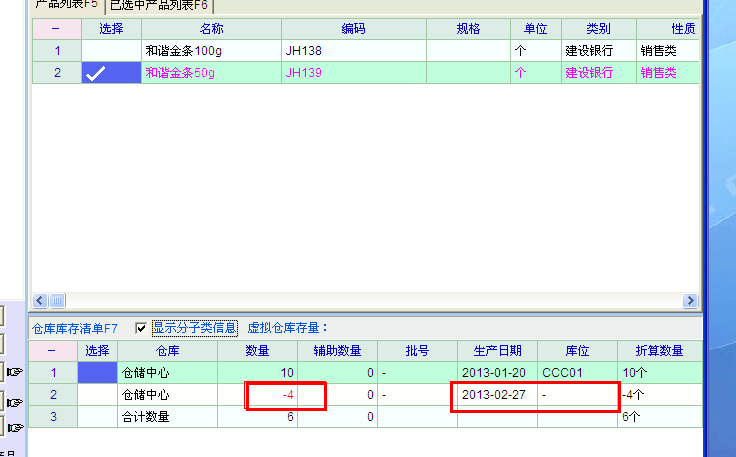Viewport: 736px width, 457px height.
Task: Select the -4 quantity cell
Action: 286,394
